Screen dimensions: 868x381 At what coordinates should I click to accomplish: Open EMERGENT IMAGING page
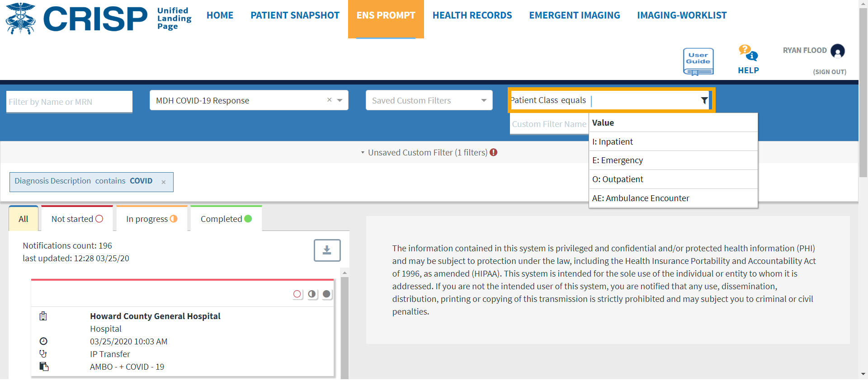click(575, 15)
